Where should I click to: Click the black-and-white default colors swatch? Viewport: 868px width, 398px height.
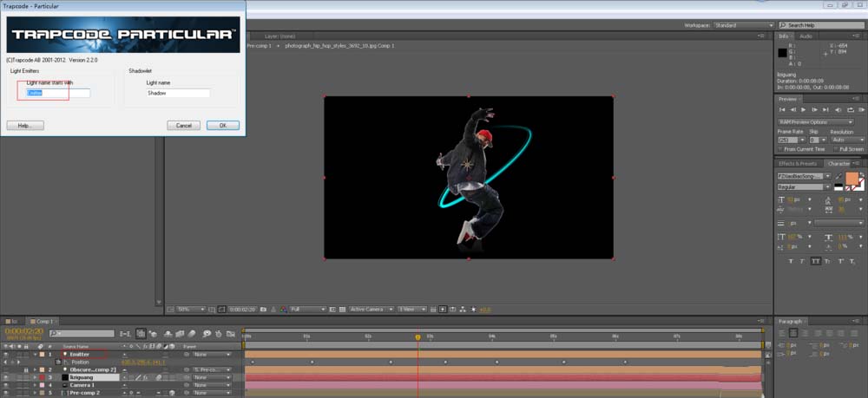(x=838, y=186)
